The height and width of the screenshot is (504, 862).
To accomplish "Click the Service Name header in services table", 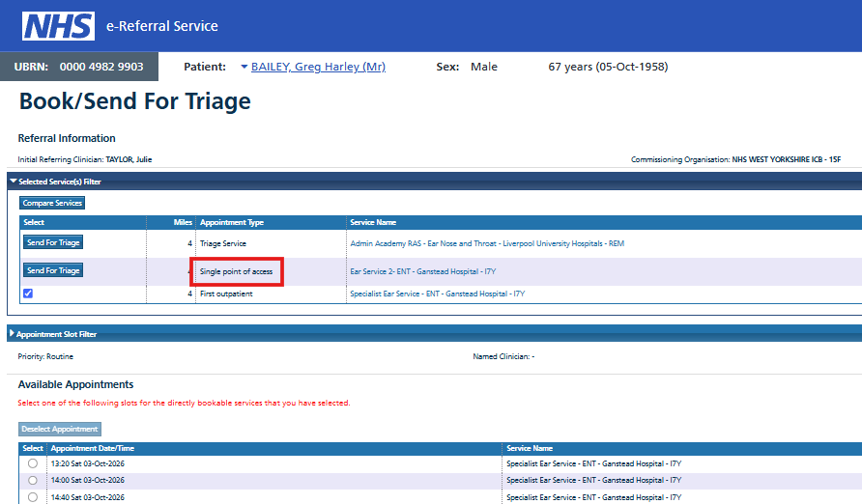I will pos(373,222).
